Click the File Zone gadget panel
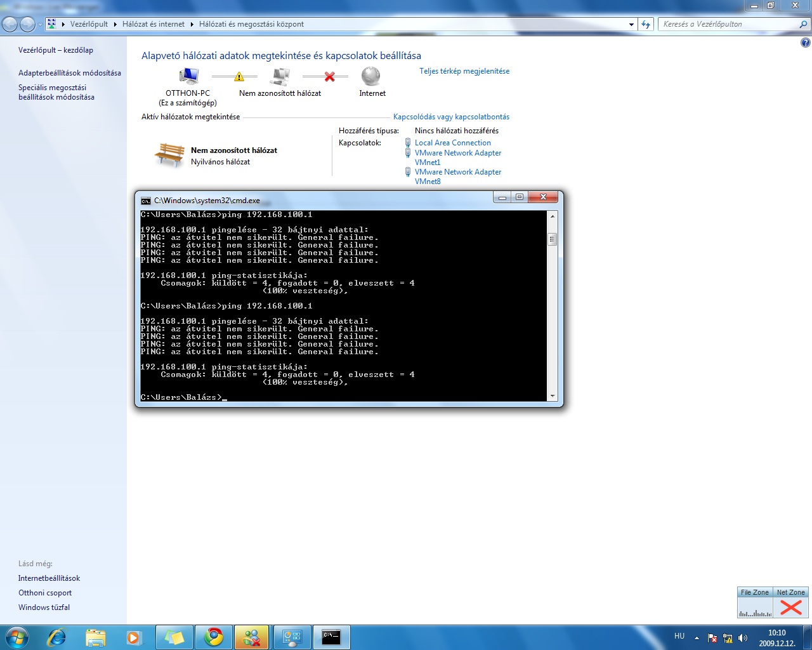Screen dimensions: 812x650 [x=755, y=602]
